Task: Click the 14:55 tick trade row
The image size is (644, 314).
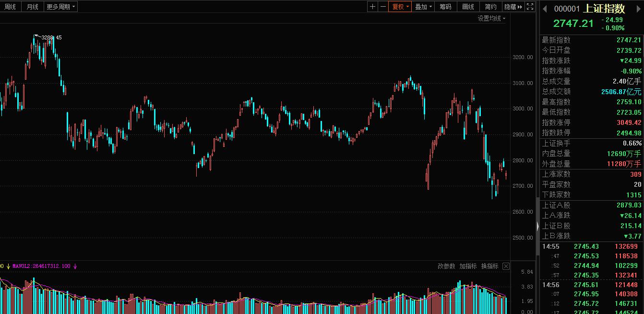Action: 591,246
